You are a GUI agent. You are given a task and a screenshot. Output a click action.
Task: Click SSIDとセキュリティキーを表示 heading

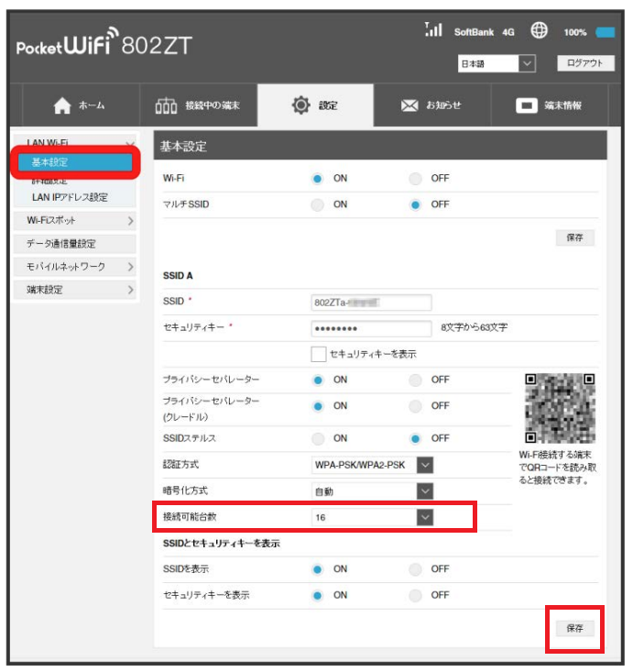coord(222,544)
